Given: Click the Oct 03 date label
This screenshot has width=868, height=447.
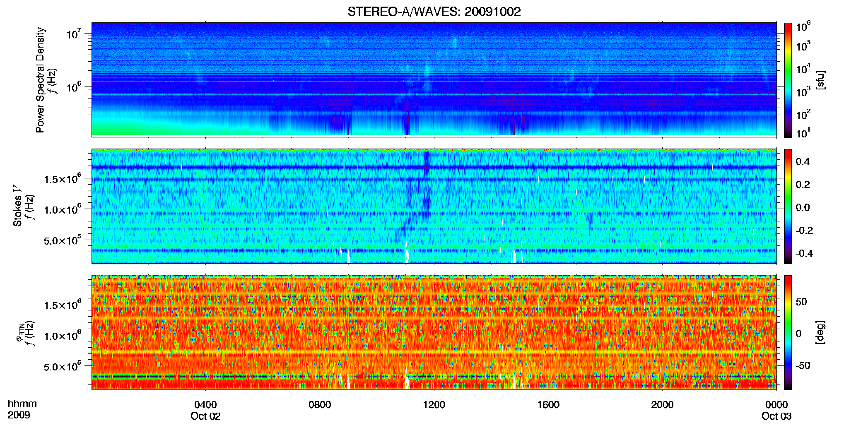Looking at the screenshot, I should 776,416.
